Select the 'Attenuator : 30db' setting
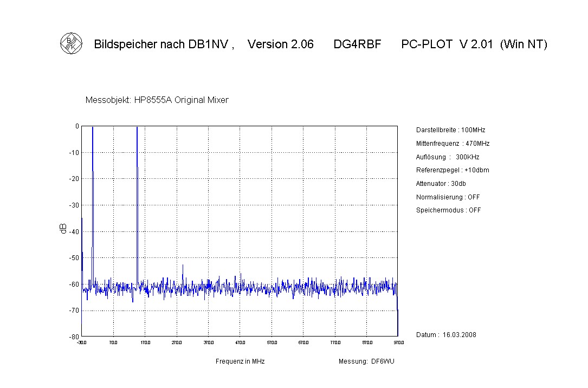Screen dimensions: 588x388 (x=441, y=184)
